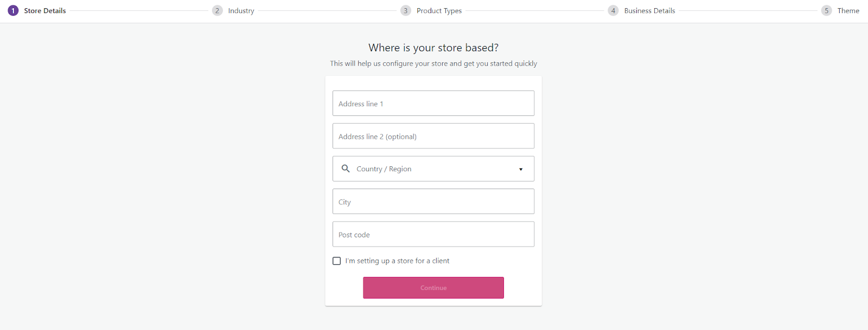Select the City input box

pyautogui.click(x=433, y=202)
